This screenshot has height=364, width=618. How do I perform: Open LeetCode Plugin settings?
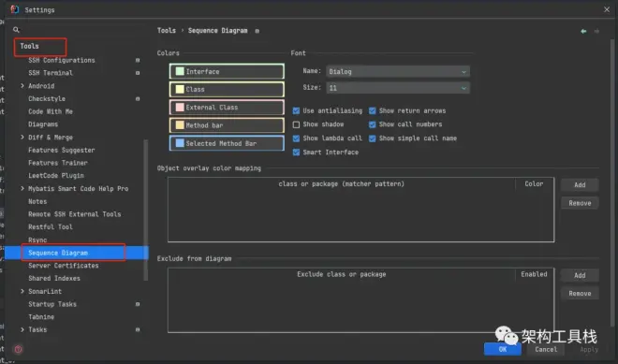[56, 176]
